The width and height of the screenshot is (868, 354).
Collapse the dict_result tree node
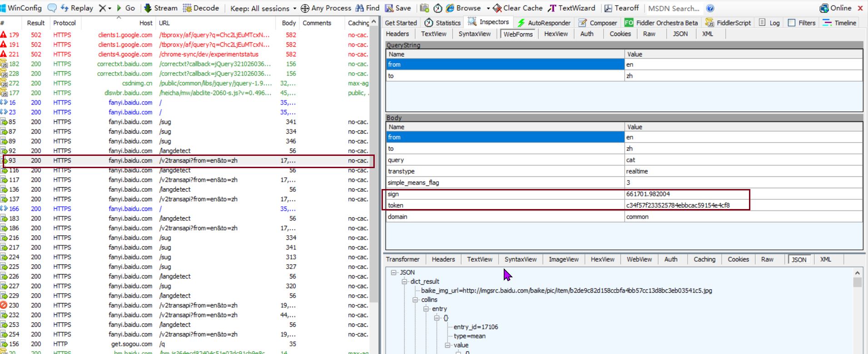coord(404,281)
